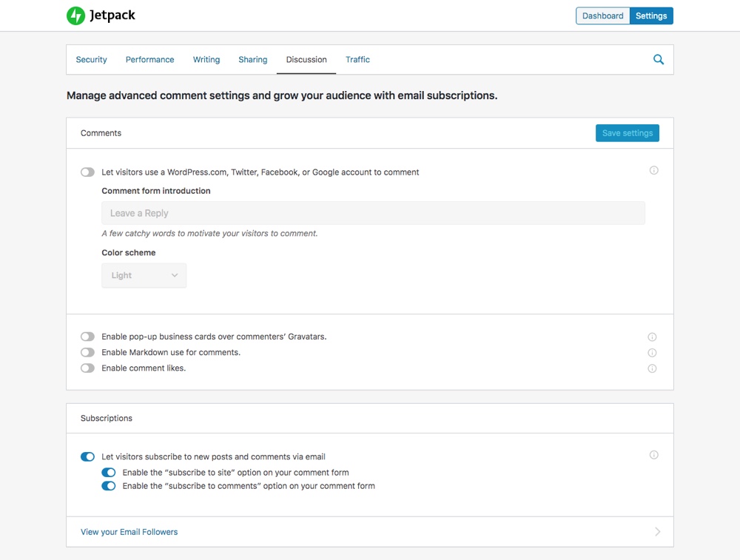Click the Comments section heading
This screenshot has width=740, height=560.
click(x=101, y=133)
